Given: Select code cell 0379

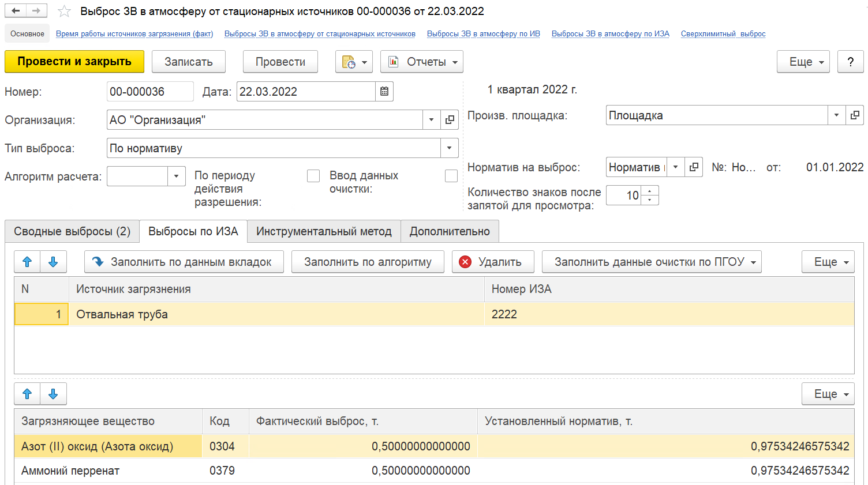Looking at the screenshot, I should [x=225, y=471].
